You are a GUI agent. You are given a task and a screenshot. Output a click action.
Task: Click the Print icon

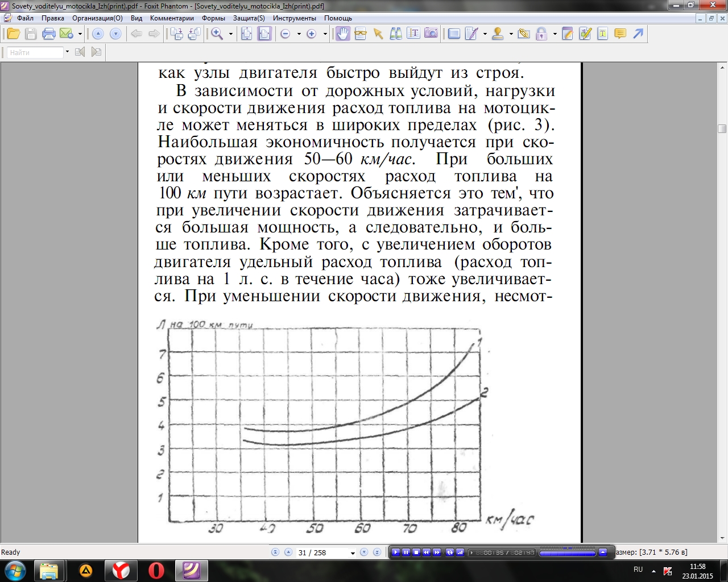tap(49, 34)
